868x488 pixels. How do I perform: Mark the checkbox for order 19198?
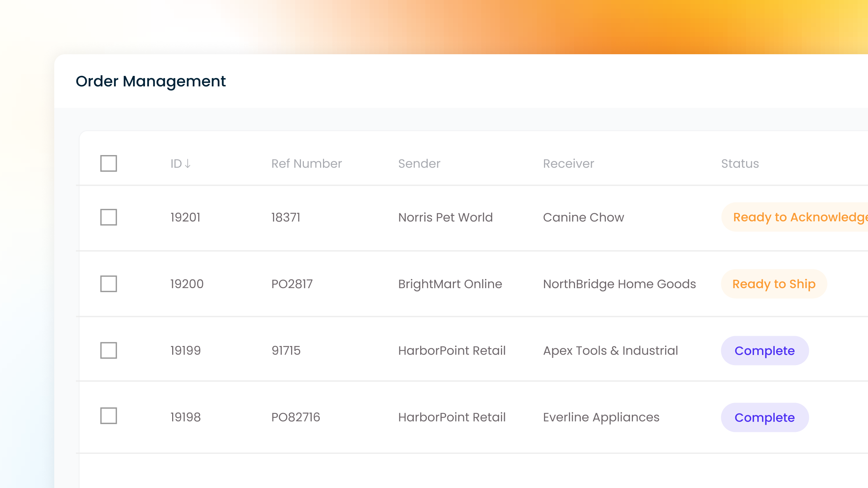click(109, 416)
